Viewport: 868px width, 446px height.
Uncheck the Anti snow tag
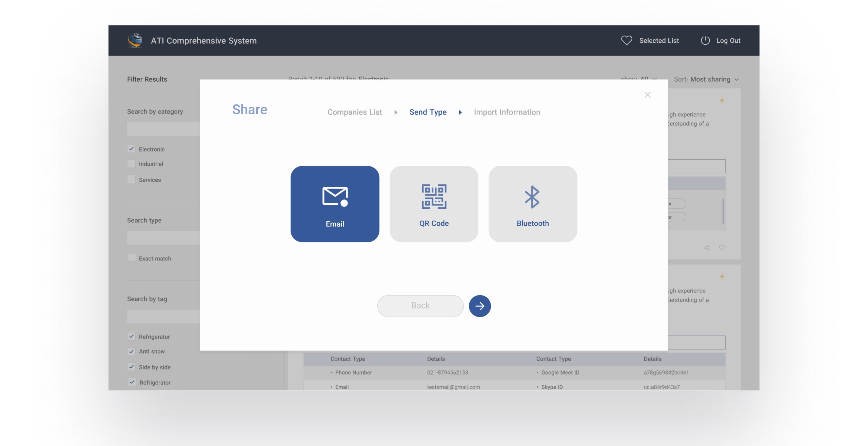pos(132,351)
